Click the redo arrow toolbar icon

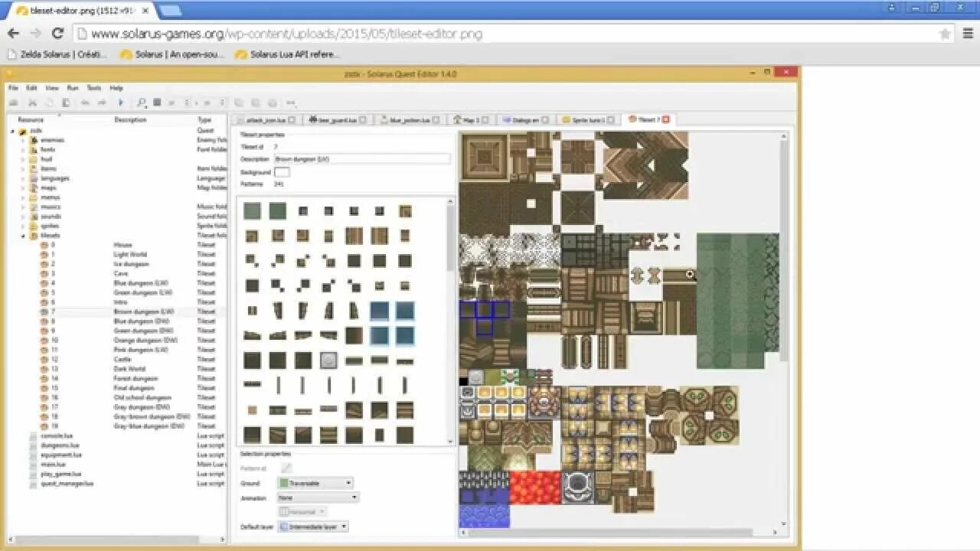coord(101,103)
